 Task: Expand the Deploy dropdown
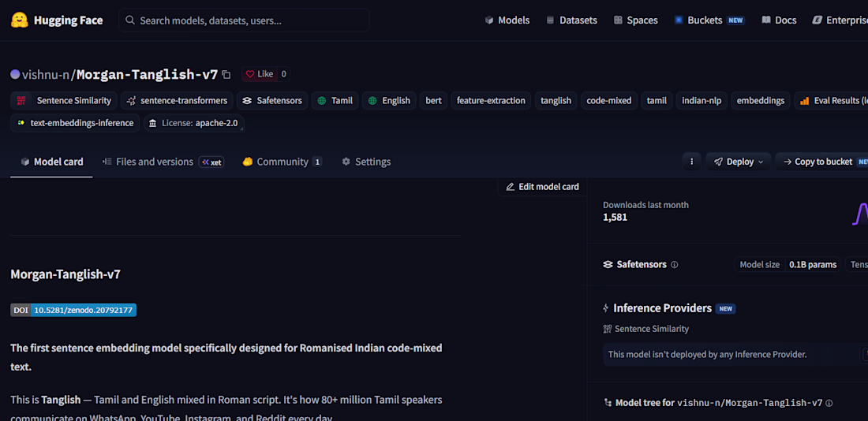pyautogui.click(x=738, y=162)
